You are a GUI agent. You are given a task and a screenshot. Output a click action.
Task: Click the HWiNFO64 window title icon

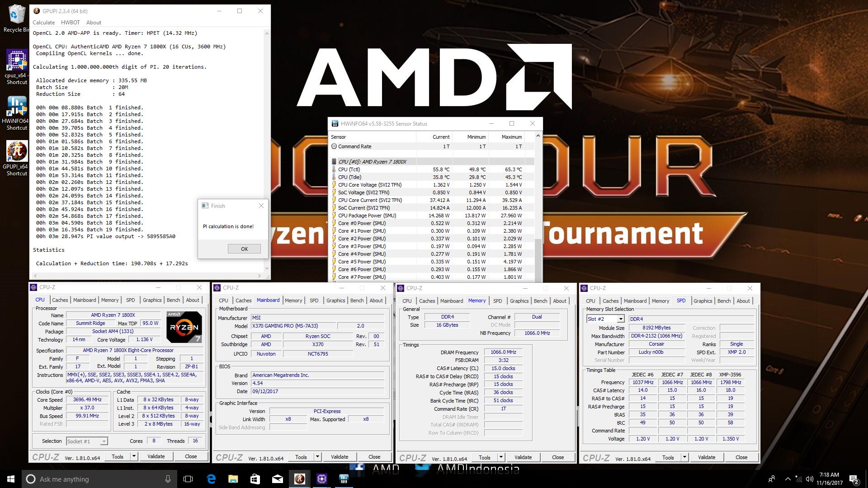[x=335, y=123]
